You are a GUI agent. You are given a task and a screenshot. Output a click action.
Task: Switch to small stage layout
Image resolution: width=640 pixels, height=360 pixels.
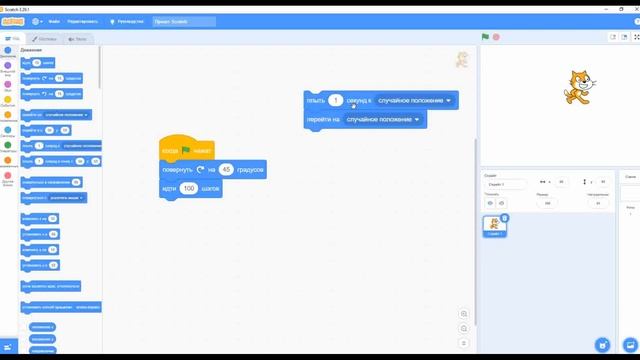coord(613,37)
